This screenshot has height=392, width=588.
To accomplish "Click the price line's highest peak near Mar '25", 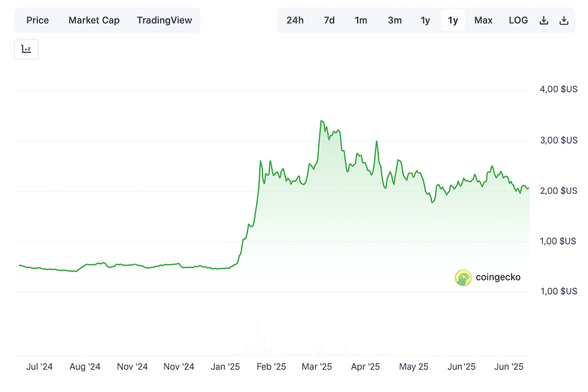I will pyautogui.click(x=322, y=121).
